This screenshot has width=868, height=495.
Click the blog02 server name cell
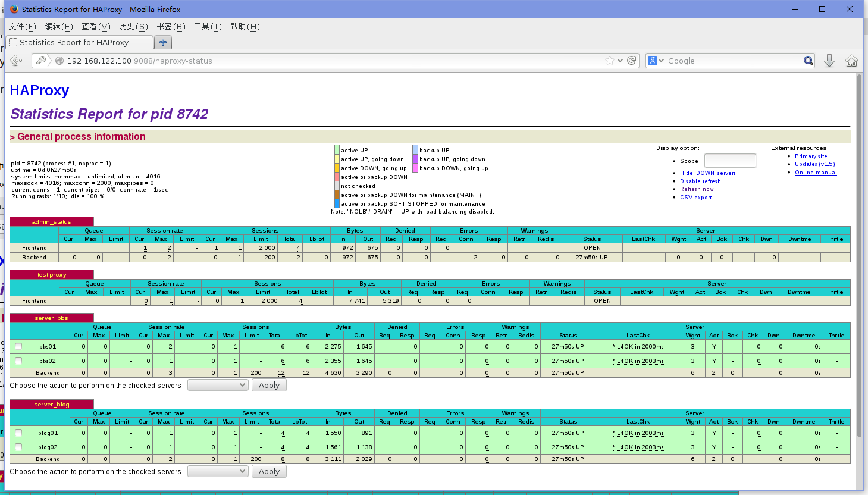[x=48, y=447]
